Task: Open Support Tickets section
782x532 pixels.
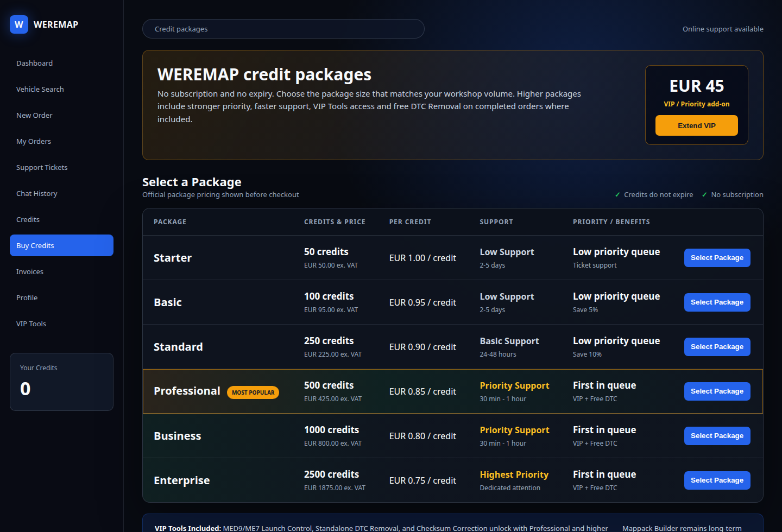Action: tap(61, 167)
